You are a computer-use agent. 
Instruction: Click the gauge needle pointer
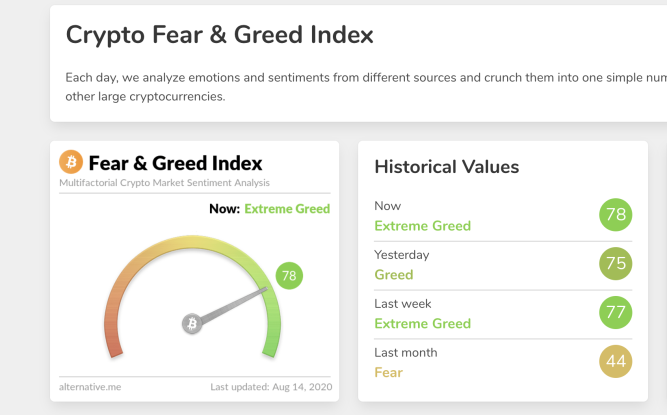234,304
